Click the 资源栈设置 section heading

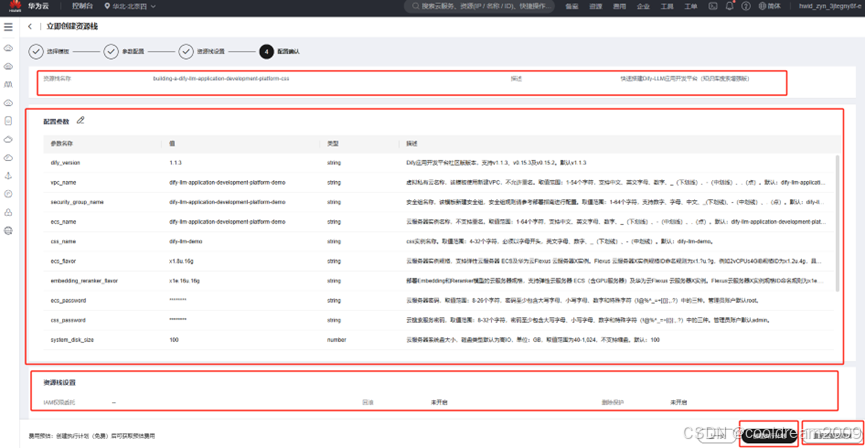click(x=60, y=382)
